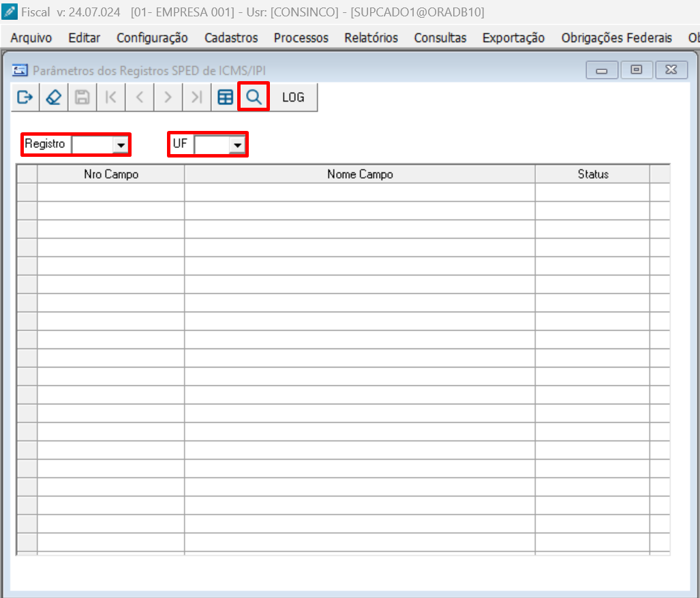Click the table grid view icon

[225, 97]
